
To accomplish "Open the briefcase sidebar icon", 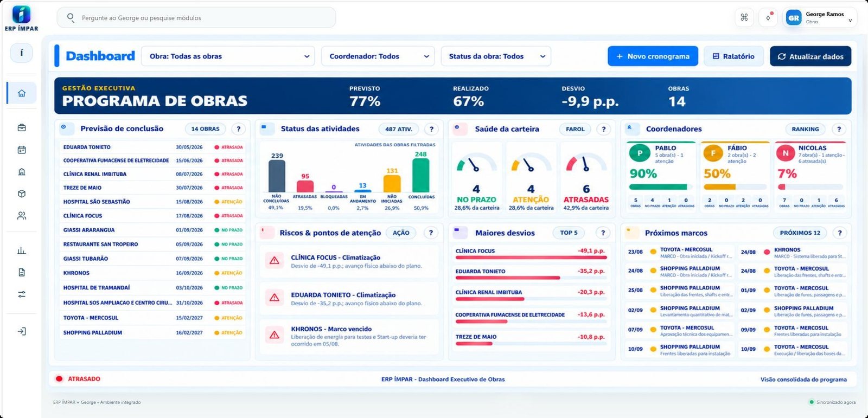I will click(22, 128).
